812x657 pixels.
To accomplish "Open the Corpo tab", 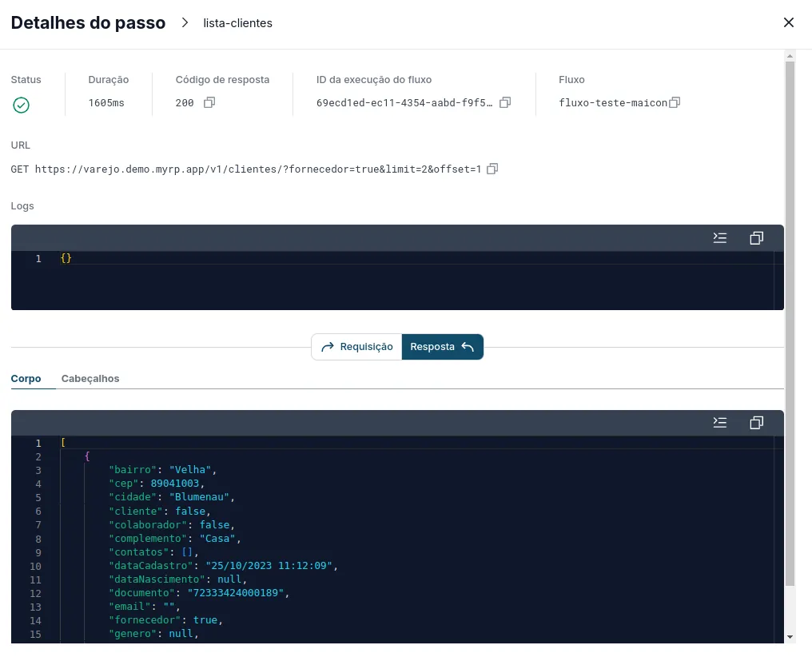I will (26, 379).
